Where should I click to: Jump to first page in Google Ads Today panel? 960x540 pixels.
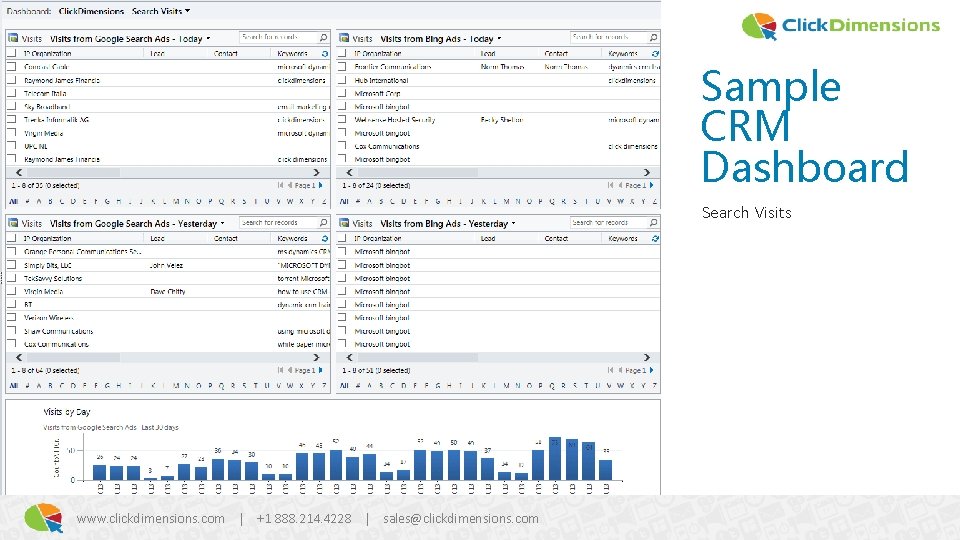pos(280,185)
